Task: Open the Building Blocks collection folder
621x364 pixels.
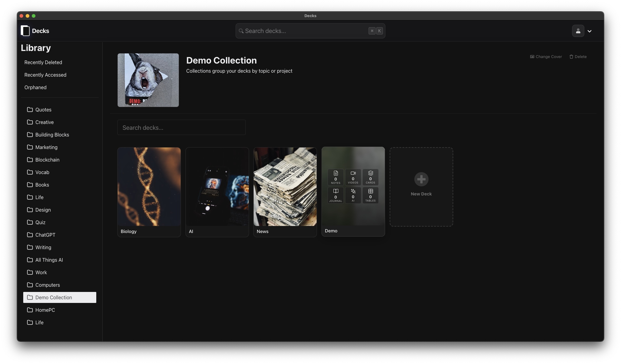Action: [x=52, y=135]
